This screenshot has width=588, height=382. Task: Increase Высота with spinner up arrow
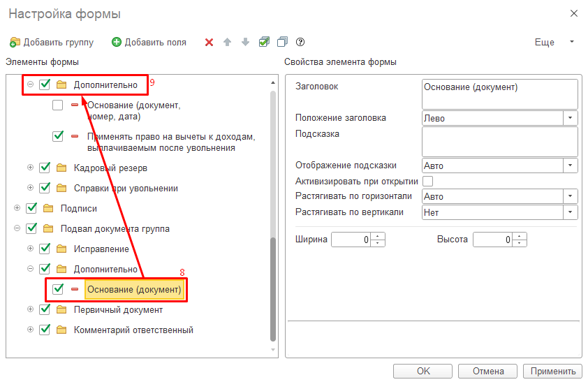pos(520,236)
